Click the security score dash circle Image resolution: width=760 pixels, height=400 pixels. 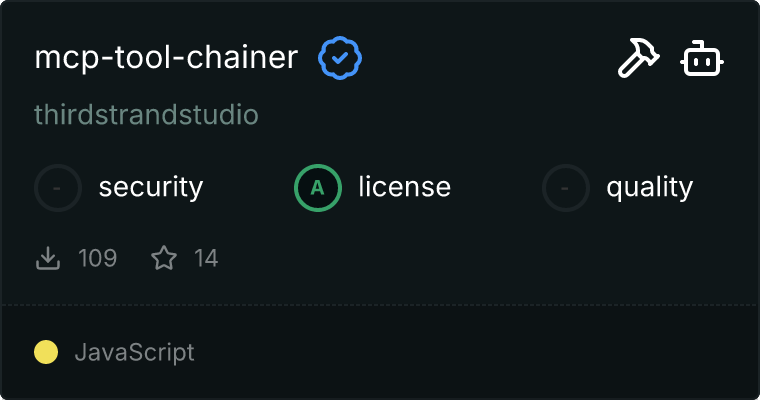(58, 187)
